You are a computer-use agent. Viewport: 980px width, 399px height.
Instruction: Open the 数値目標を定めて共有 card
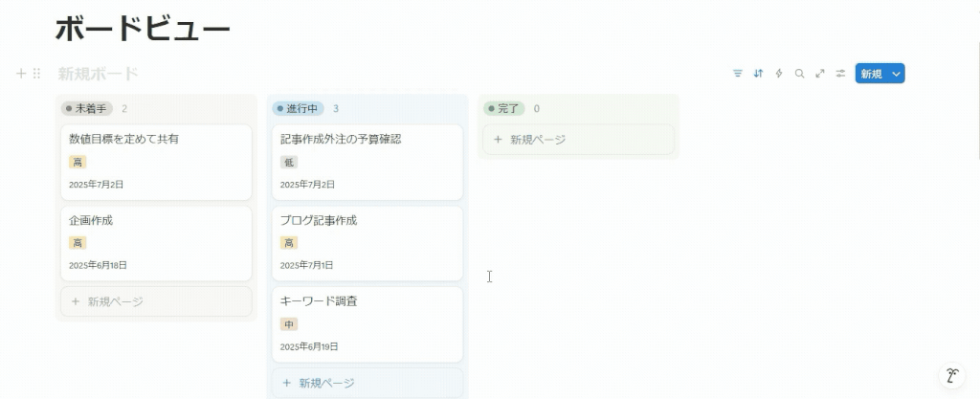tap(156, 163)
